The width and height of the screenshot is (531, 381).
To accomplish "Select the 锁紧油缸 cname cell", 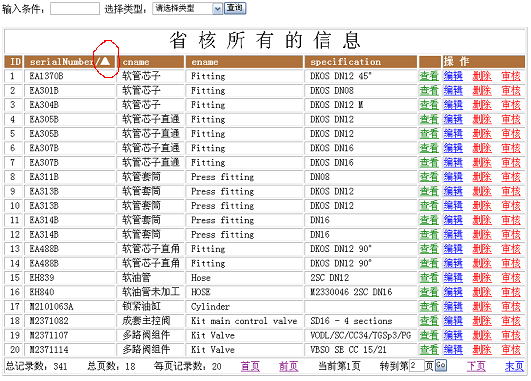I will [x=151, y=306].
